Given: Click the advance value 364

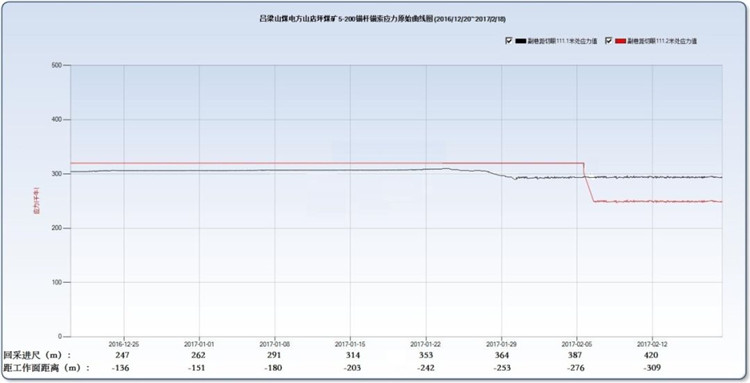Looking at the screenshot, I should pos(502,355).
